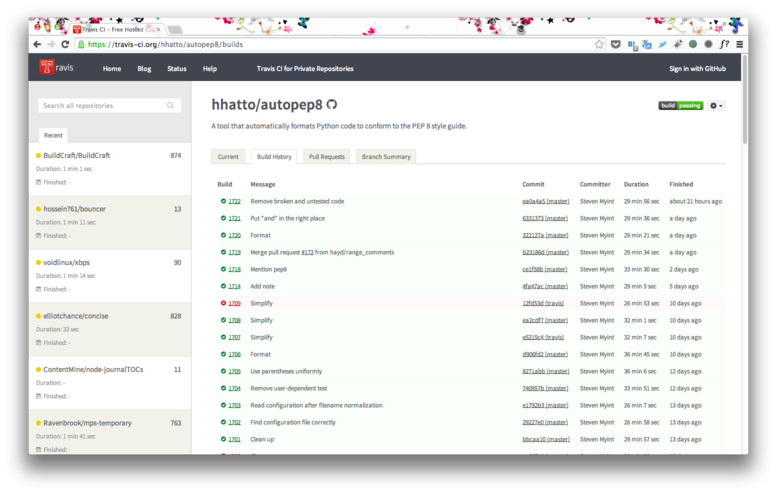Open commit link for build 1709
777x494 pixels.
click(x=543, y=303)
